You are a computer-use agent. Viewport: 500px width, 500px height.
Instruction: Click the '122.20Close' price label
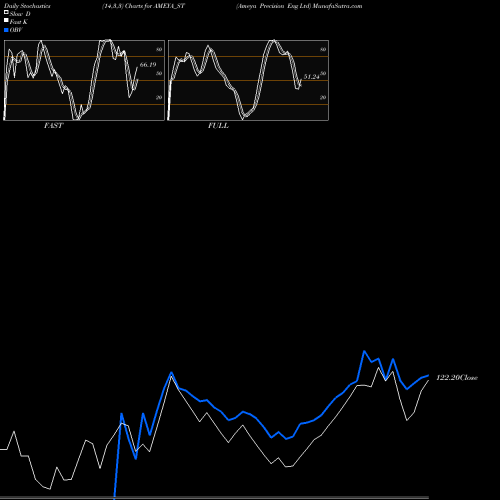coord(457,378)
